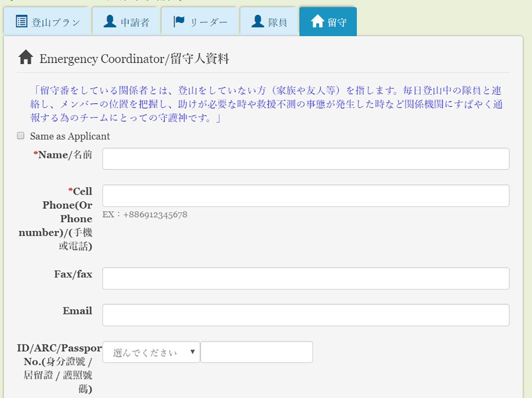
Task: Click the person icon beside 申請者
Action: point(110,21)
